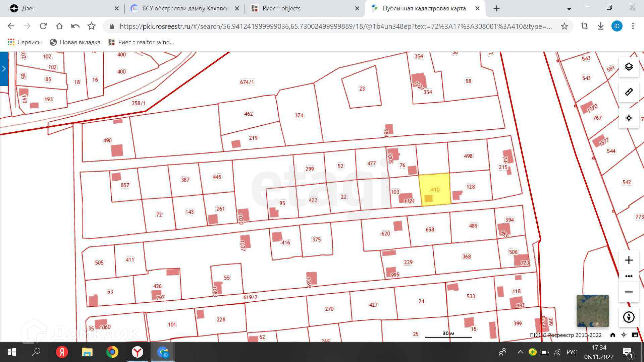Click the home icon in map footer
The width and height of the screenshot is (644, 362).
[613, 335]
